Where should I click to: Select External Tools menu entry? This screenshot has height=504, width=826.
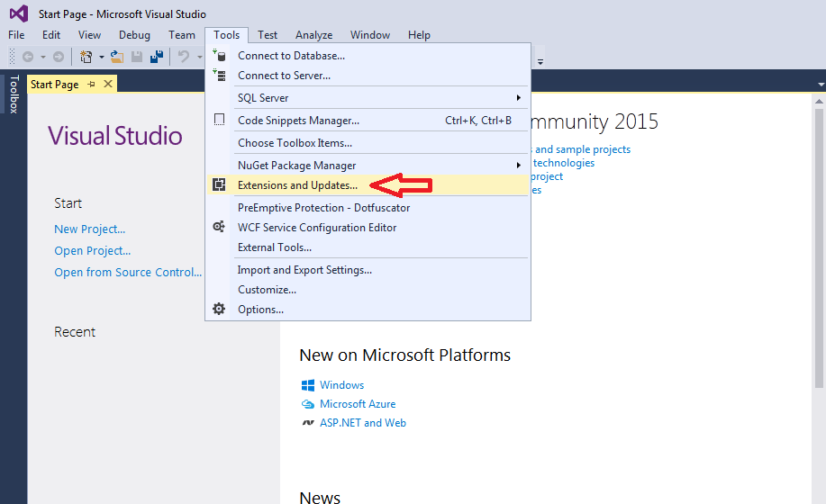coord(368,247)
